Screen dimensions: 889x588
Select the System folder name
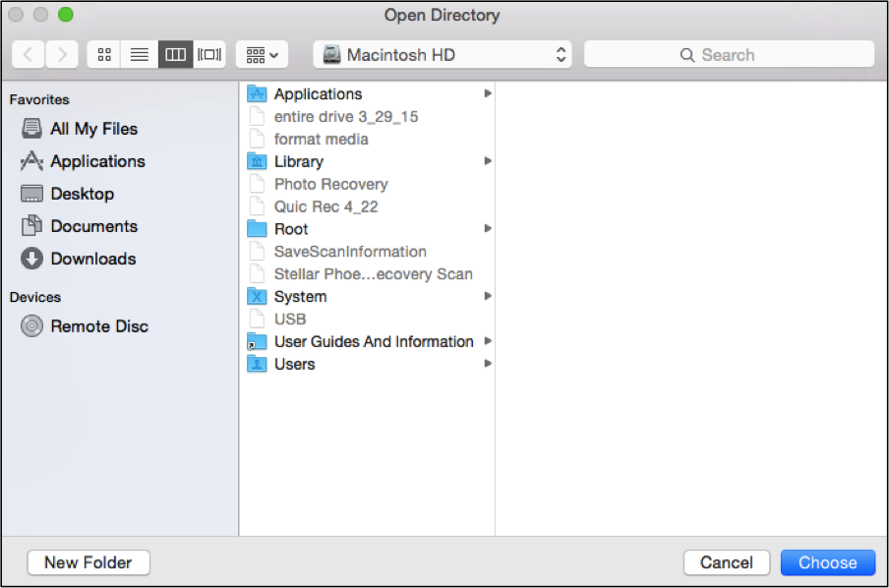301,297
